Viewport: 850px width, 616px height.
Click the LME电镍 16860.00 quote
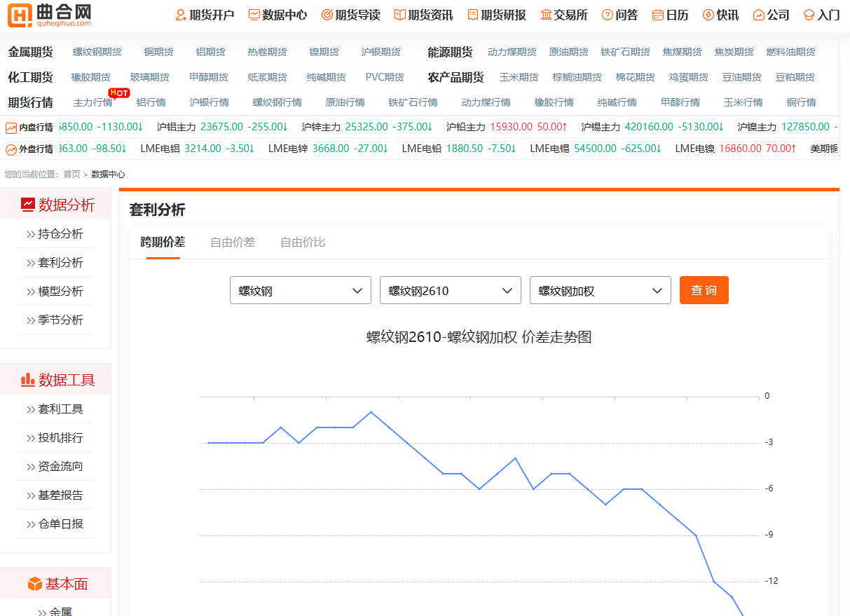(736, 149)
